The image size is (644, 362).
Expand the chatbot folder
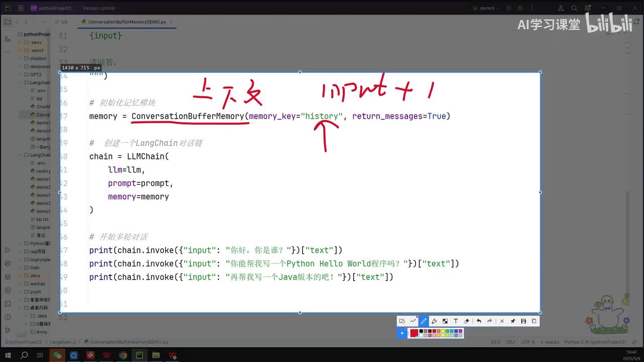tap(20, 58)
